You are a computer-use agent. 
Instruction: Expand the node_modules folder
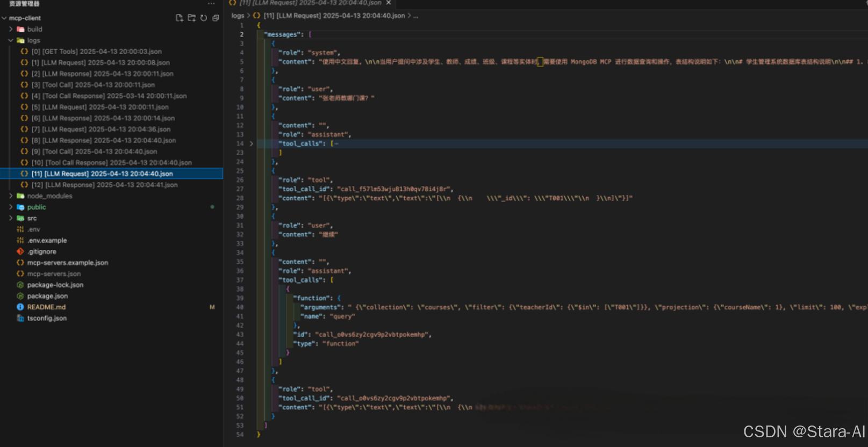click(11, 196)
